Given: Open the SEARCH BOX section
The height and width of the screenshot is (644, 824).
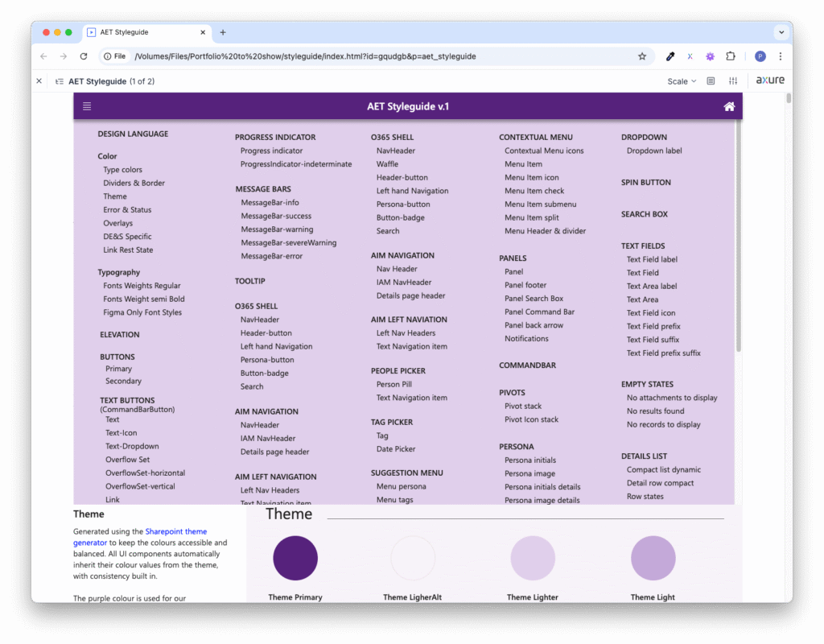Looking at the screenshot, I should pyautogui.click(x=645, y=214).
